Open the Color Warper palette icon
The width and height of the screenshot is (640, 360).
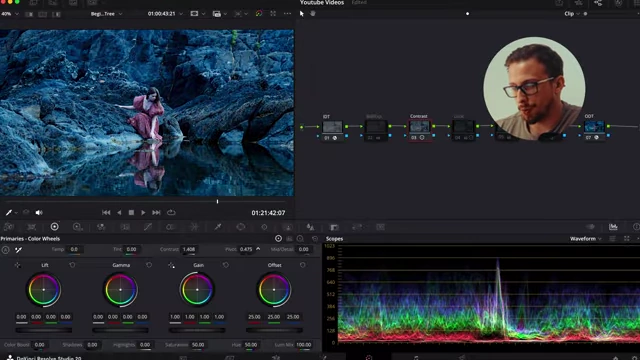point(194,227)
